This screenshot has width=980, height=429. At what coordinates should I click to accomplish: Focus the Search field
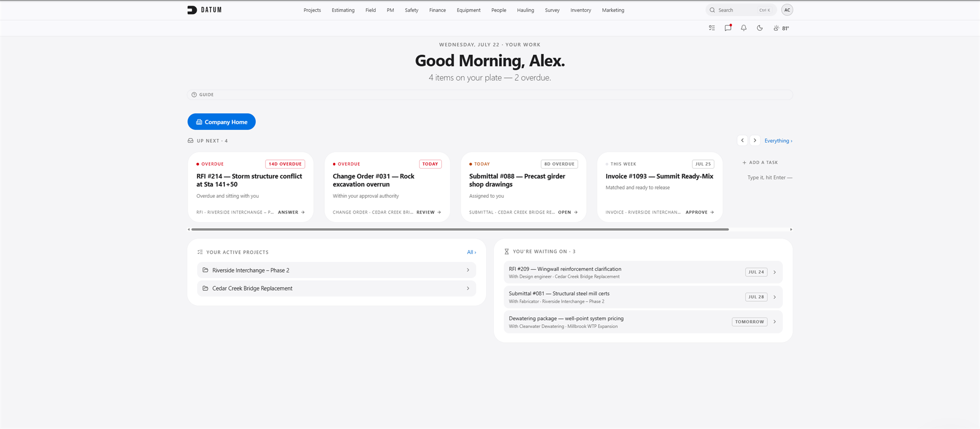[741, 10]
